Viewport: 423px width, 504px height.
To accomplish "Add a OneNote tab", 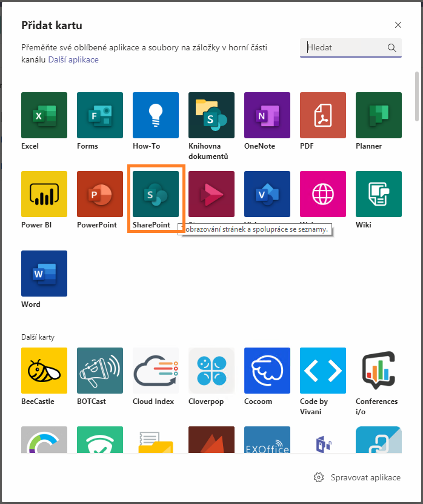I will click(267, 115).
